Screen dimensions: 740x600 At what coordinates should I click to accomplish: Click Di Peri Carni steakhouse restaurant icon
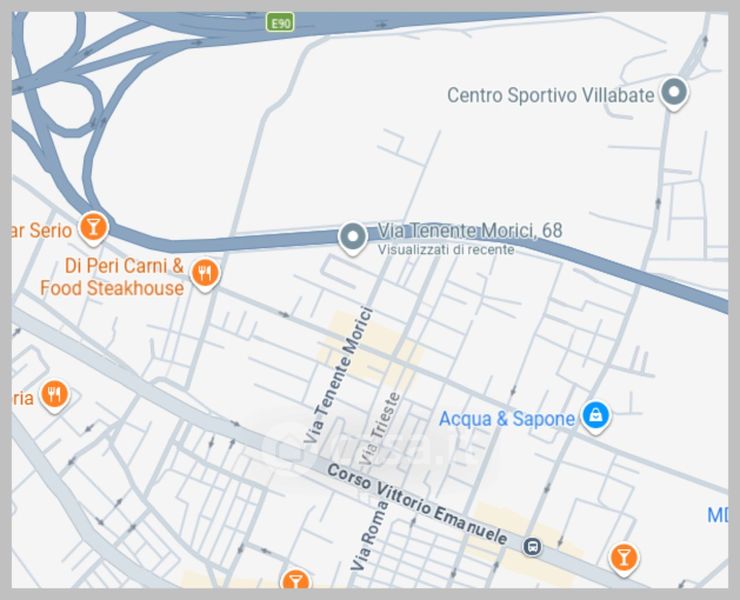(x=205, y=274)
